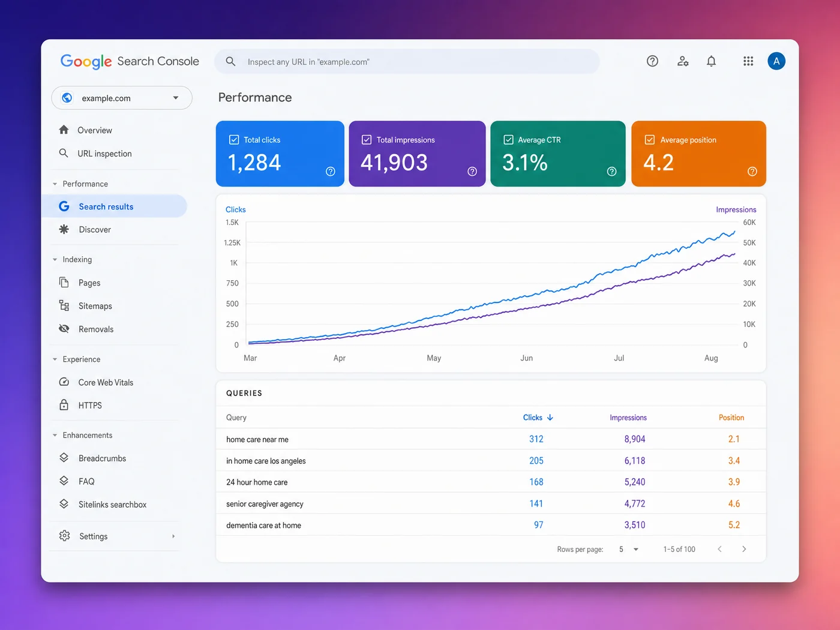Open query "24 hour home care"
Image resolution: width=840 pixels, height=630 pixels.
pyautogui.click(x=257, y=482)
